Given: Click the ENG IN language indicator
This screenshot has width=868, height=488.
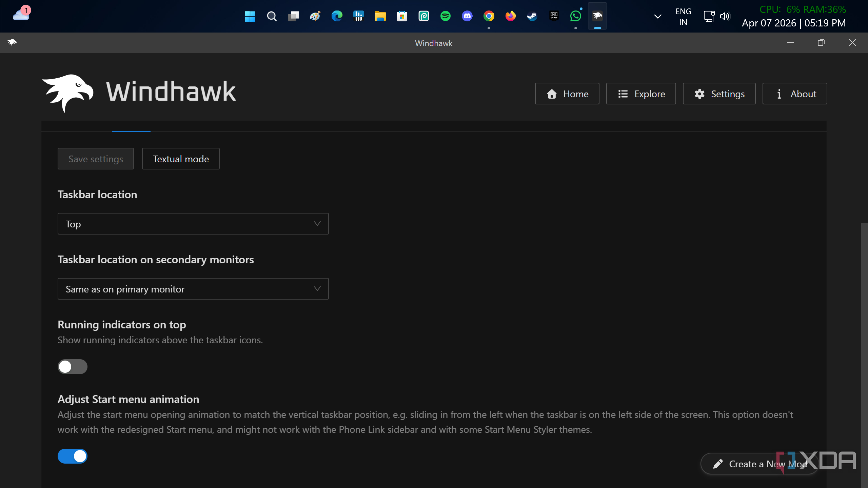Looking at the screenshot, I should click(683, 17).
